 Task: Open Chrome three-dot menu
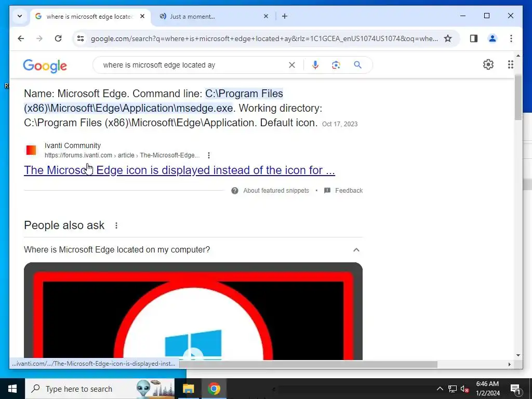coord(511,38)
